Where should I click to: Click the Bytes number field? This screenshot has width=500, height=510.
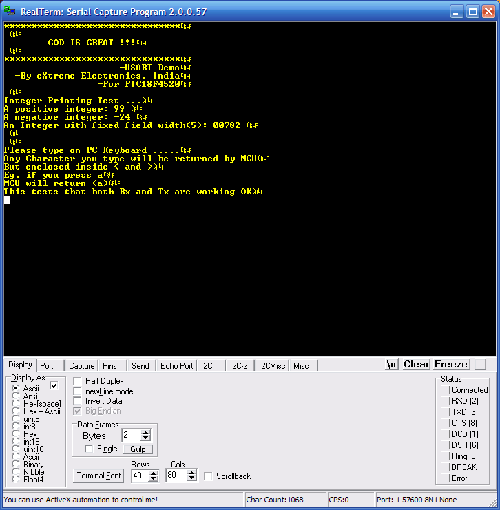[x=132, y=435]
